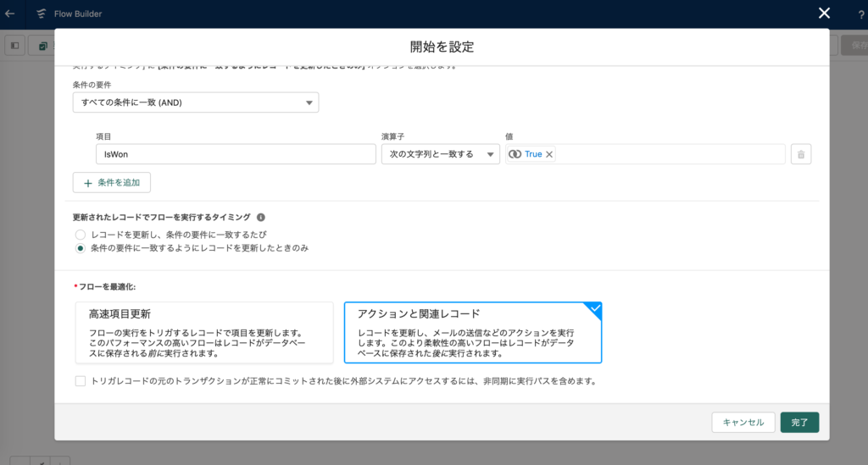The height and width of the screenshot is (465, 868).
Task: Select 'only when updated to meet conditions' radio
Action: click(x=81, y=248)
